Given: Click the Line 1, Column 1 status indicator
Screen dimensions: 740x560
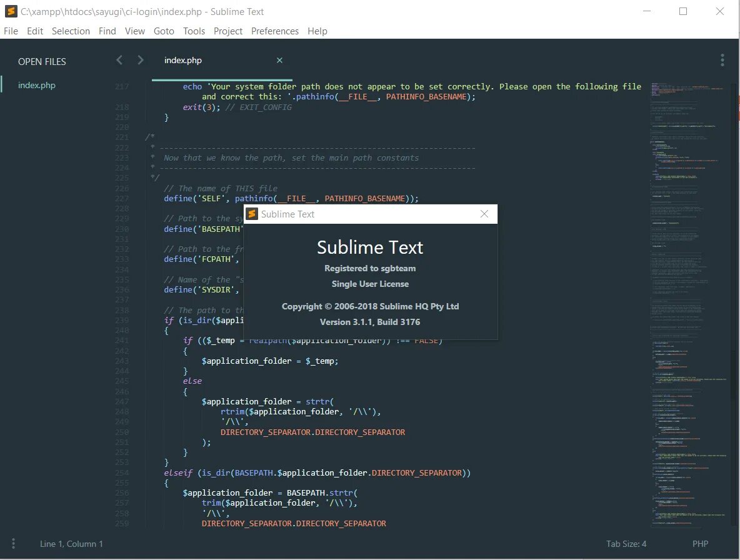Looking at the screenshot, I should (x=71, y=544).
